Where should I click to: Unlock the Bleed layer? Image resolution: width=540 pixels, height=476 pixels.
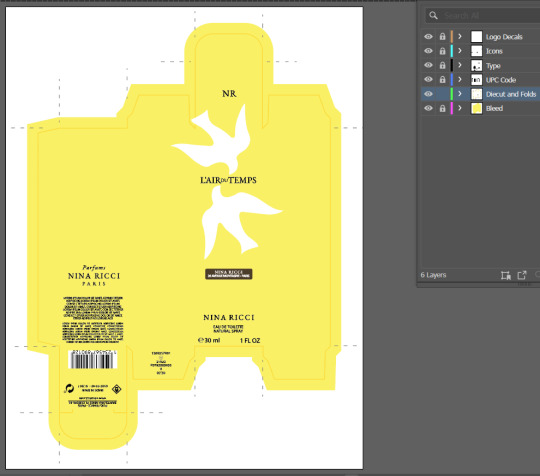[x=442, y=108]
